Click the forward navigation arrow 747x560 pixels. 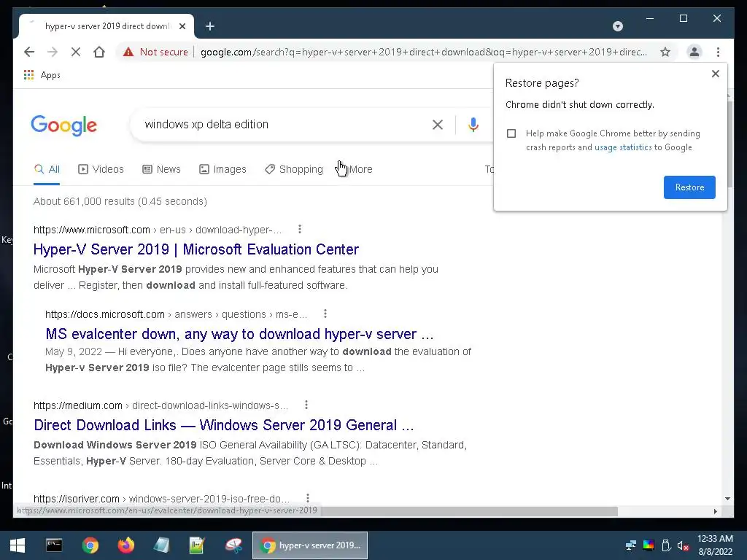tap(53, 52)
